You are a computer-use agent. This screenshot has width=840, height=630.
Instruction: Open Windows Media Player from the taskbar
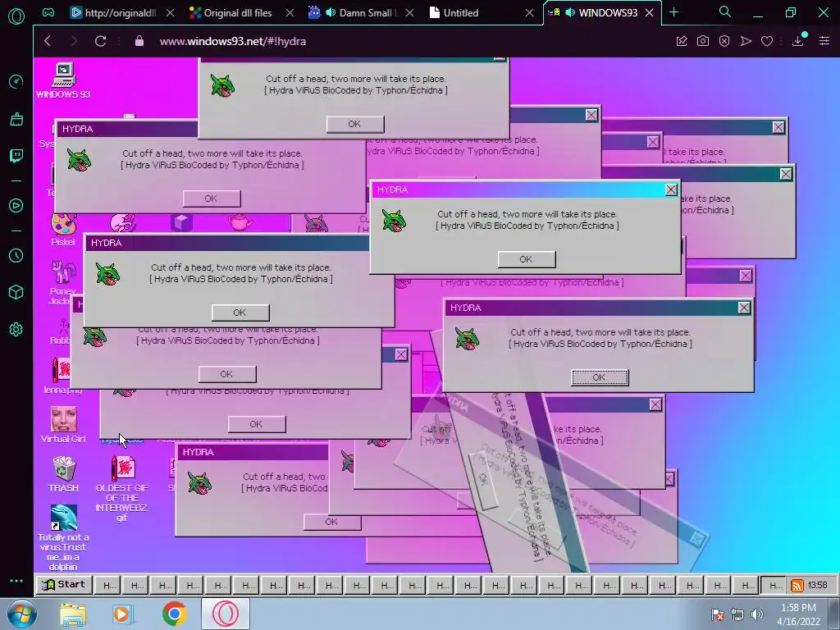click(123, 614)
